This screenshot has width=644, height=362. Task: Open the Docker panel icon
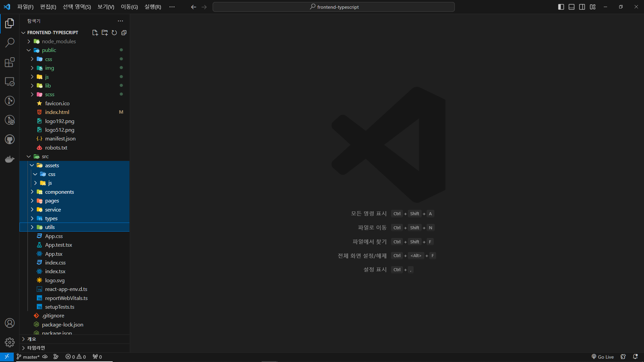[10, 159]
